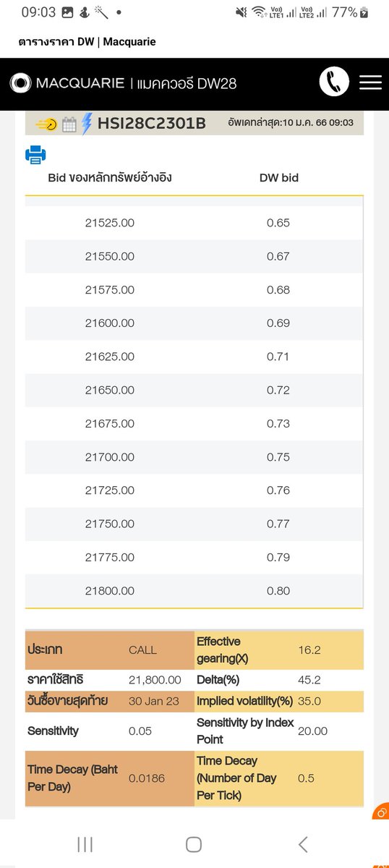Viewport: 389px width, 868px height.
Task: Tap the yellow fast clock icon
Action: click(46, 124)
